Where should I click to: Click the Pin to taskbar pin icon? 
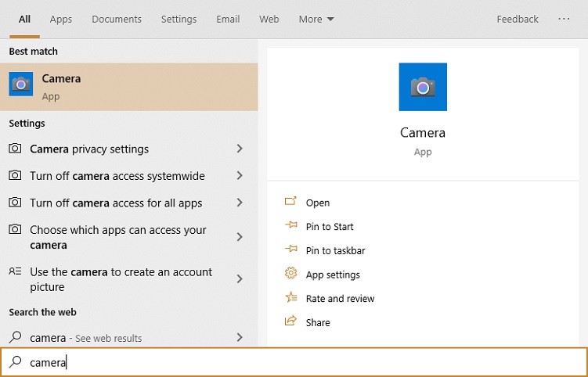pos(290,250)
